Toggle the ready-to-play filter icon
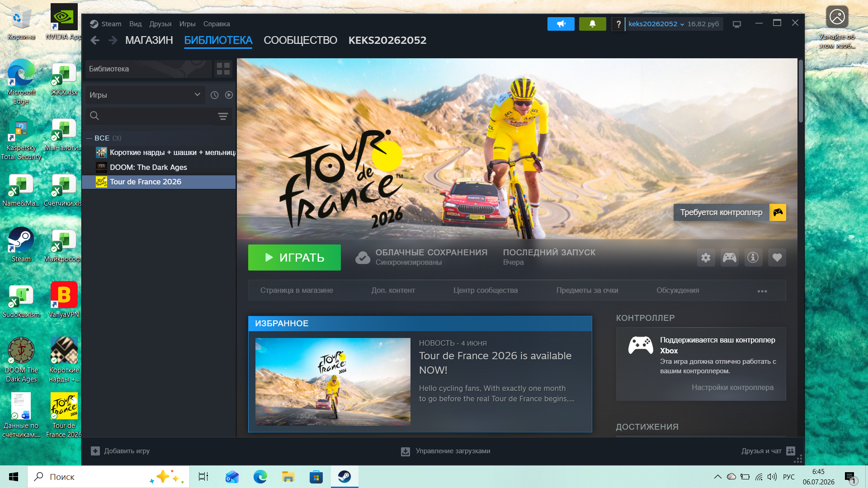868x488 pixels. point(229,95)
